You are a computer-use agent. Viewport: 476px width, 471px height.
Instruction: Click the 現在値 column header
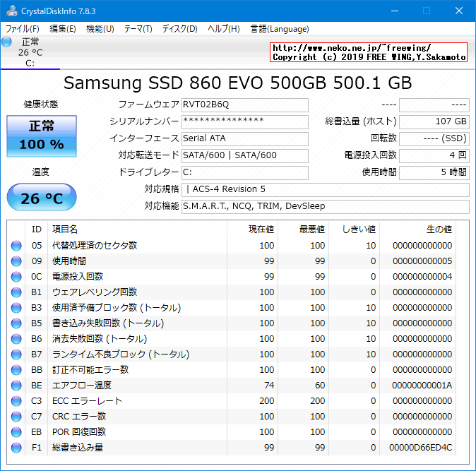pos(252,229)
